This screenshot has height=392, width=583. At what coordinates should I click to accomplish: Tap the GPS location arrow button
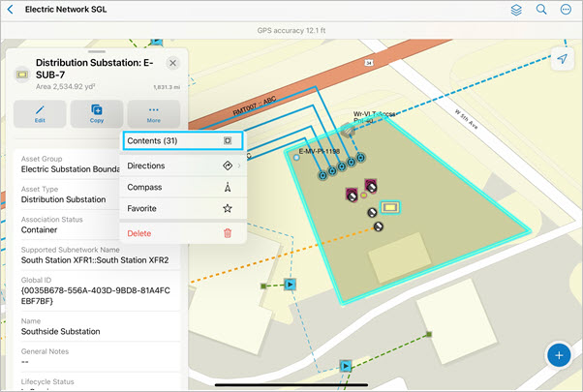[561, 59]
